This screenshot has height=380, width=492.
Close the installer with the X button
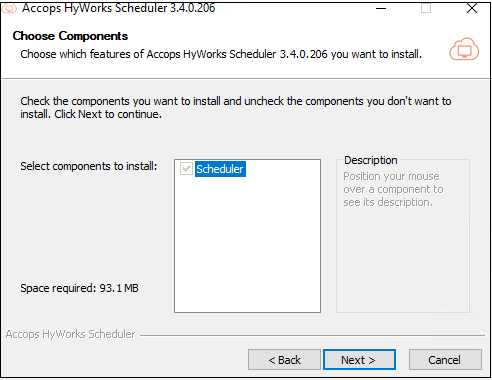click(472, 8)
